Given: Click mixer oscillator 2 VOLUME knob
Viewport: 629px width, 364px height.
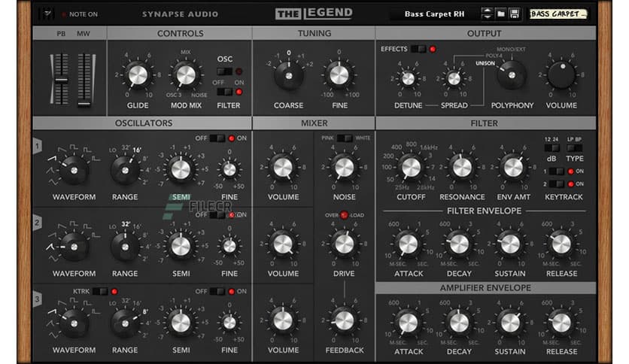Looking at the screenshot, I should click(283, 244).
